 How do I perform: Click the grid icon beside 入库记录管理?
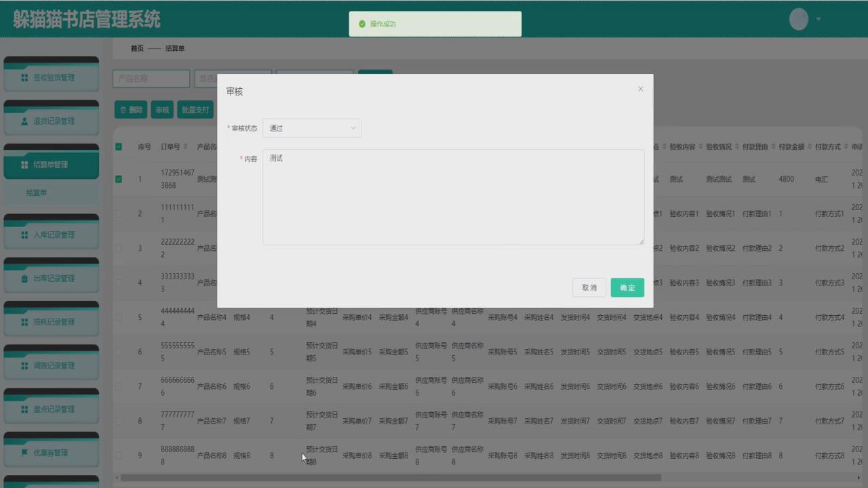[x=24, y=235]
